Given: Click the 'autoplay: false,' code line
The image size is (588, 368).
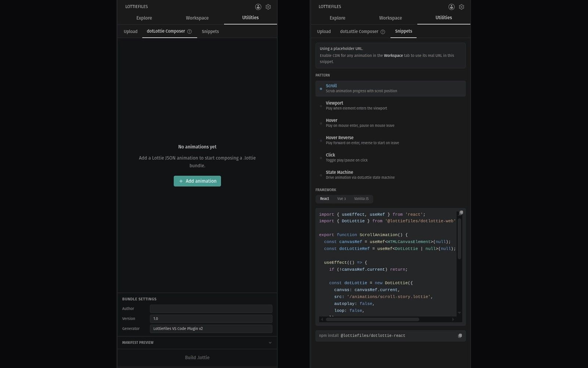Looking at the screenshot, I should (x=354, y=304).
